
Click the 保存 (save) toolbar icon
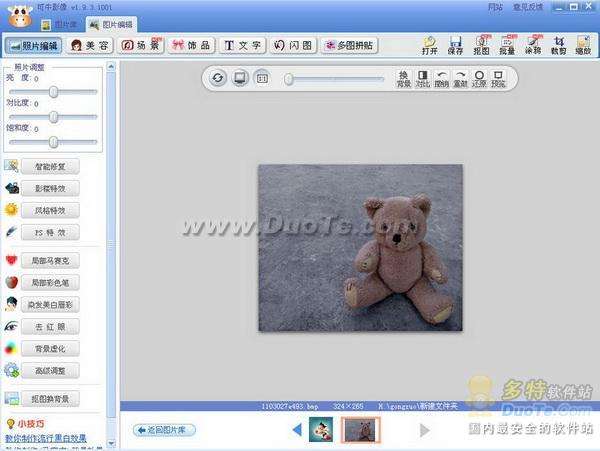[x=455, y=43]
